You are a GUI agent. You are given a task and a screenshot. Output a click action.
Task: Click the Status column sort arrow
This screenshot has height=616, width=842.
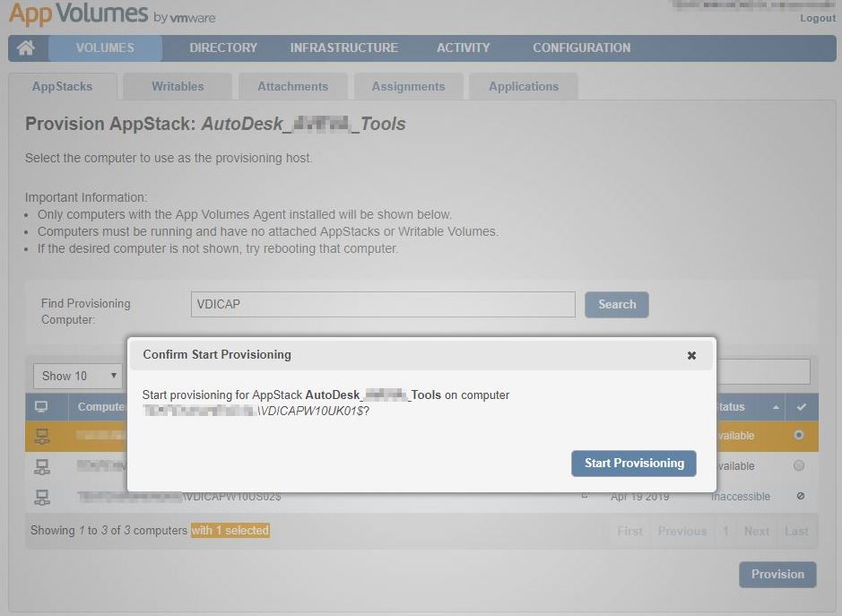[776, 408]
